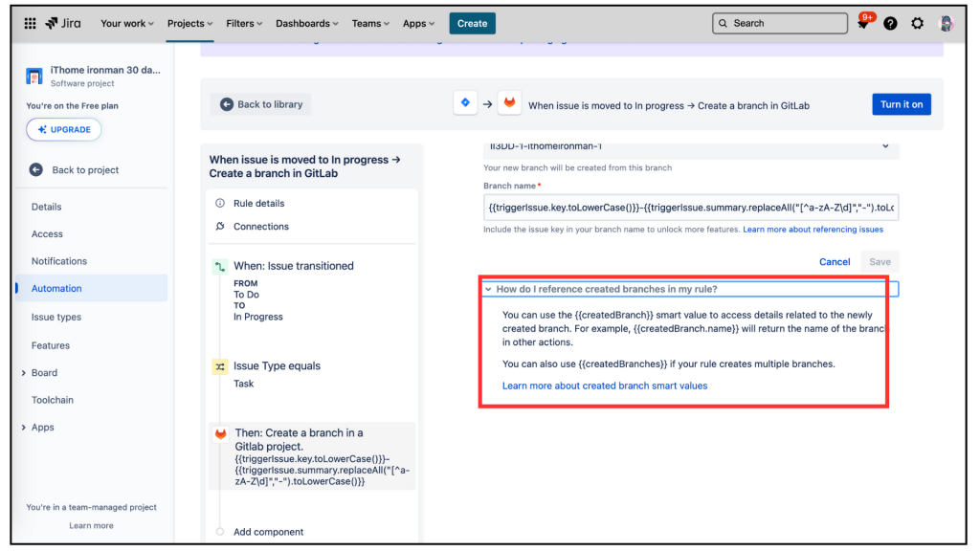The width and height of the screenshot is (980, 551).
Task: Open the settings gear icon
Action: [x=917, y=24]
